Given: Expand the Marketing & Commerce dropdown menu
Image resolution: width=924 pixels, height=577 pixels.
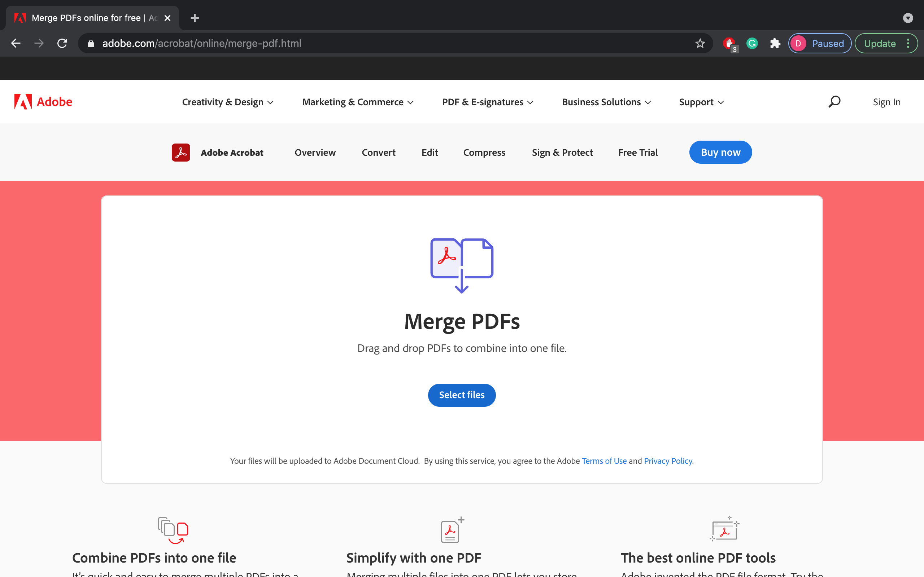Looking at the screenshot, I should pos(358,102).
